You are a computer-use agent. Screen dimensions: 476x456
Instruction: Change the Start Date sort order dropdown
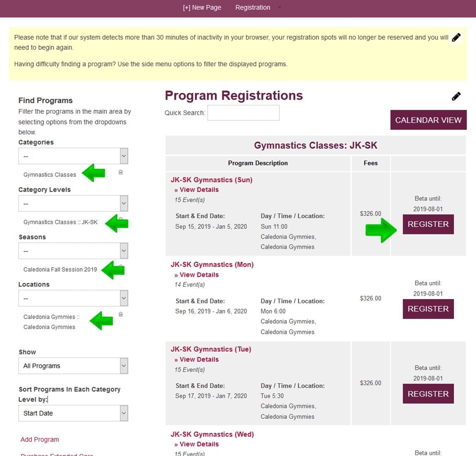click(73, 413)
